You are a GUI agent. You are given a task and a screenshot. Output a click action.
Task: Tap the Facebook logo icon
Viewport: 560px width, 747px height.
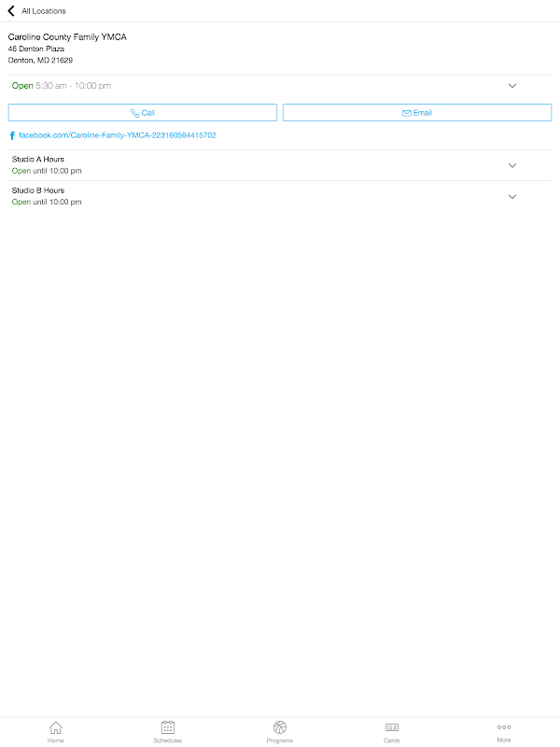click(12, 135)
